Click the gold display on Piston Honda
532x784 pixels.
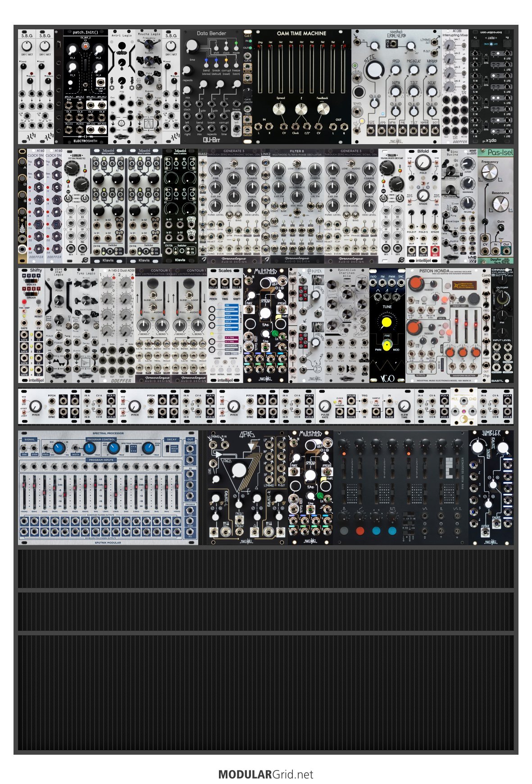[464, 286]
